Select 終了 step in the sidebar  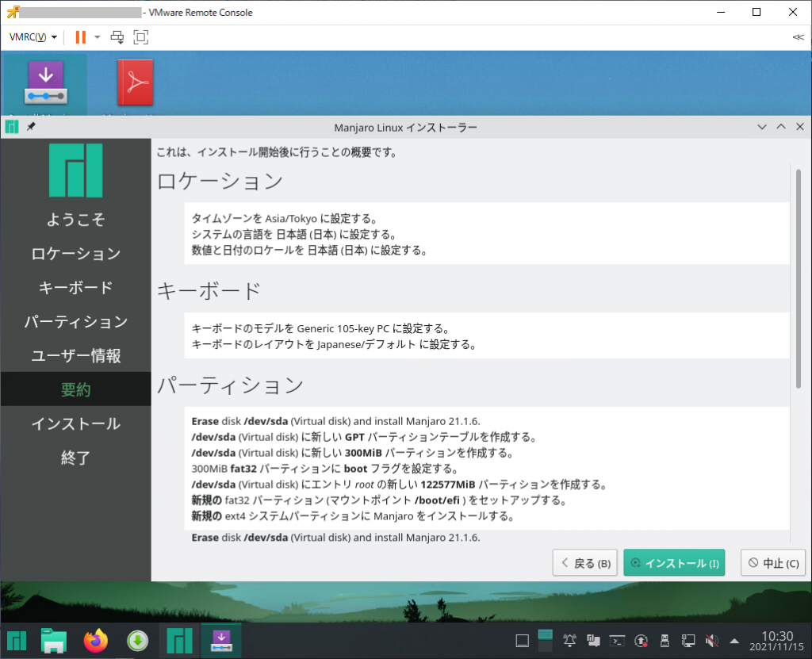[x=75, y=458]
